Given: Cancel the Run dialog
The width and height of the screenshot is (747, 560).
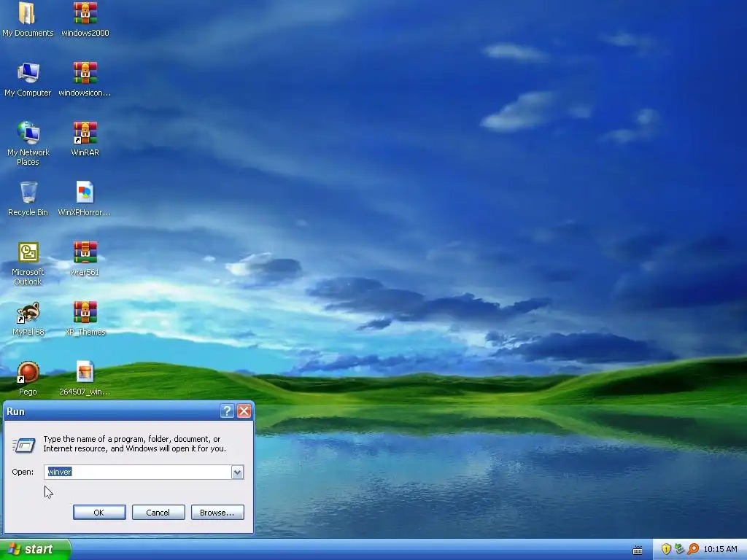Looking at the screenshot, I should click(x=158, y=513).
